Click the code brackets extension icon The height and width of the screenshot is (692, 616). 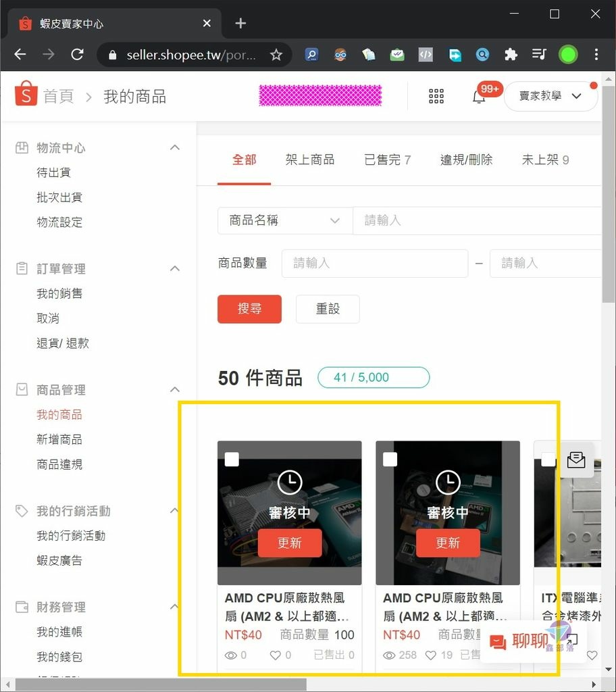tap(426, 55)
